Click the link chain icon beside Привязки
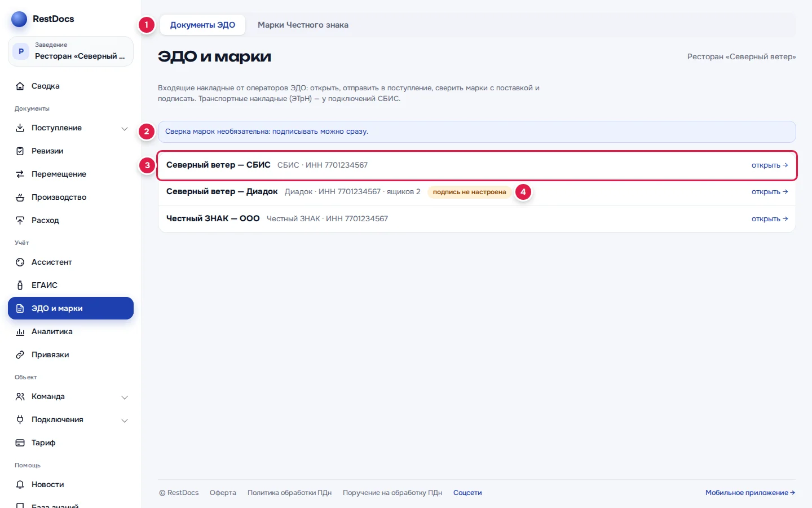Viewport: 812px width, 508px height. click(20, 355)
